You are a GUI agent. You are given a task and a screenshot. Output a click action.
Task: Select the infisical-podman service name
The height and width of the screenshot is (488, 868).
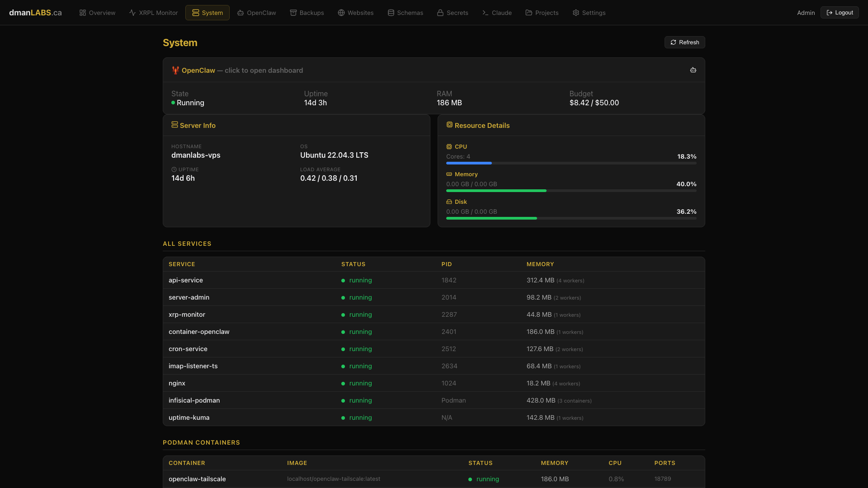194,400
